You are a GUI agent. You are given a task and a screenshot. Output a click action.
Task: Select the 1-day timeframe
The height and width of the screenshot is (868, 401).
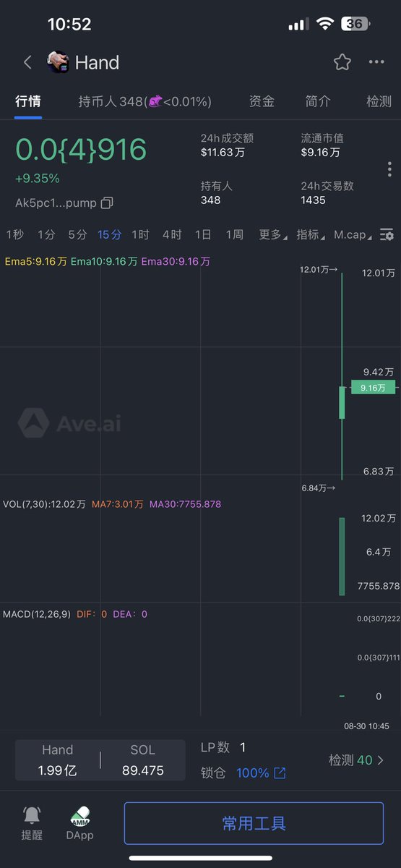tap(203, 234)
